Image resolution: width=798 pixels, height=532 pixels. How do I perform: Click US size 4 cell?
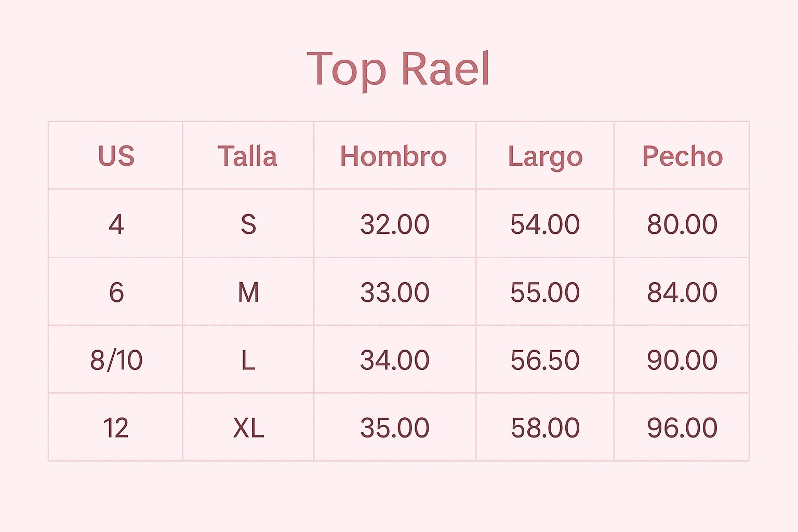click(x=116, y=224)
